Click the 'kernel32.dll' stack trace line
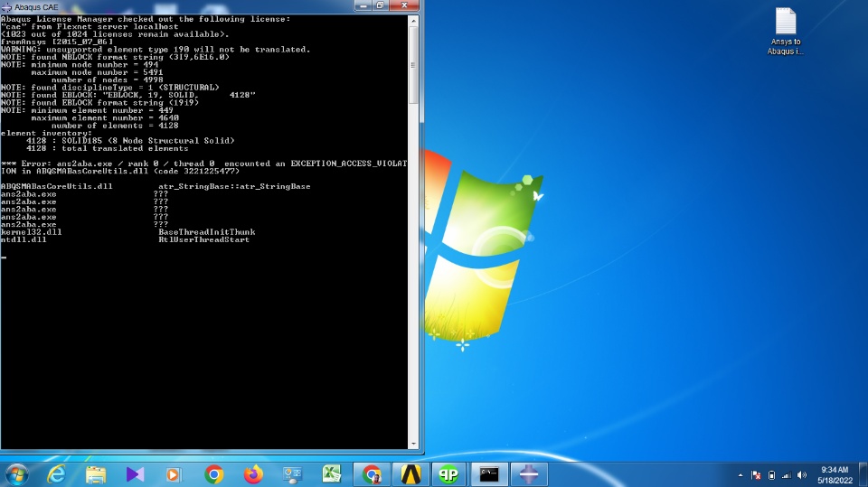 pyautogui.click(x=127, y=232)
